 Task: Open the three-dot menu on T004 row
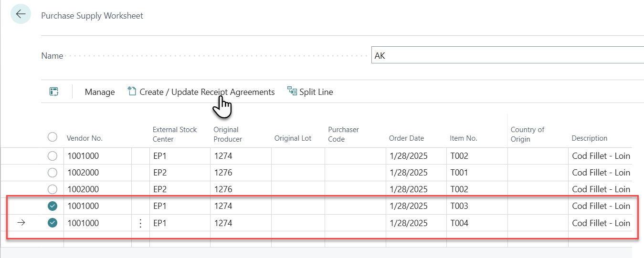pos(140,223)
